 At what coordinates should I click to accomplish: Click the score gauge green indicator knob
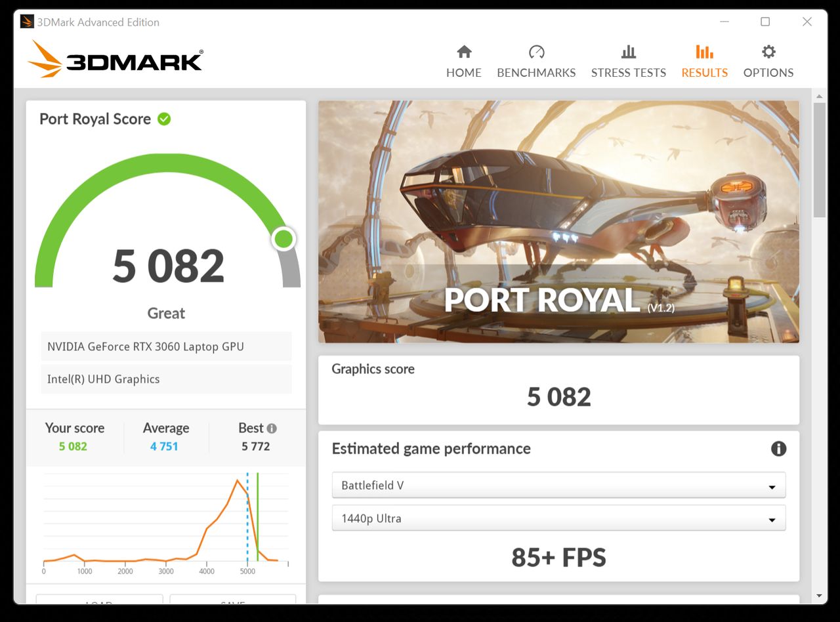tap(283, 239)
